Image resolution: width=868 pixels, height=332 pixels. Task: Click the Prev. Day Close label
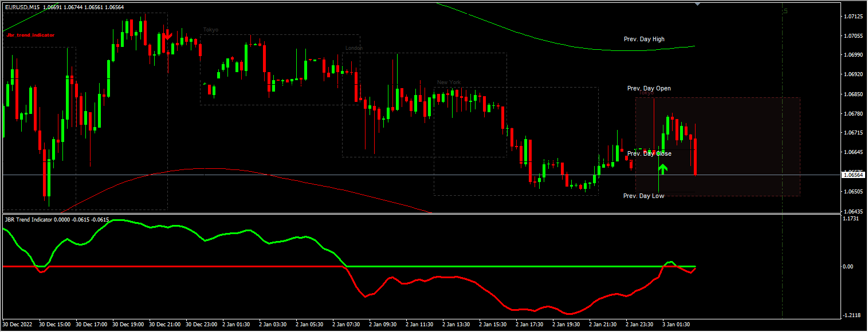649,153
